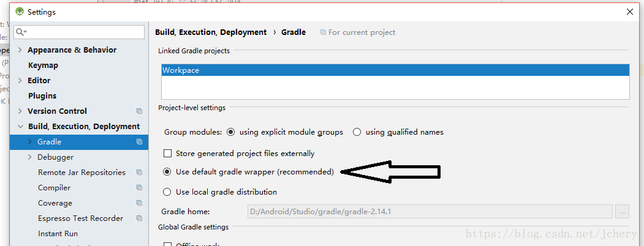The image size is (644, 246).
Task: Click project-level icon beside Version Control
Action: click(139, 111)
